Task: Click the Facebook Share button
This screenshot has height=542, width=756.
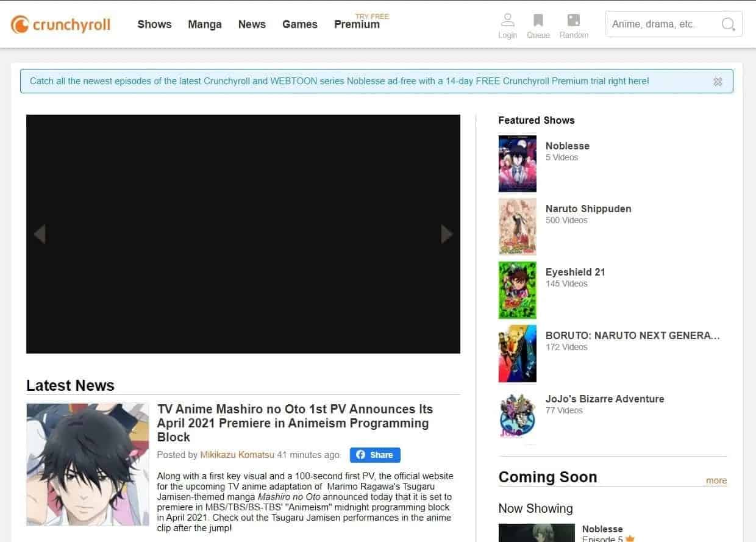Action: [x=375, y=455]
